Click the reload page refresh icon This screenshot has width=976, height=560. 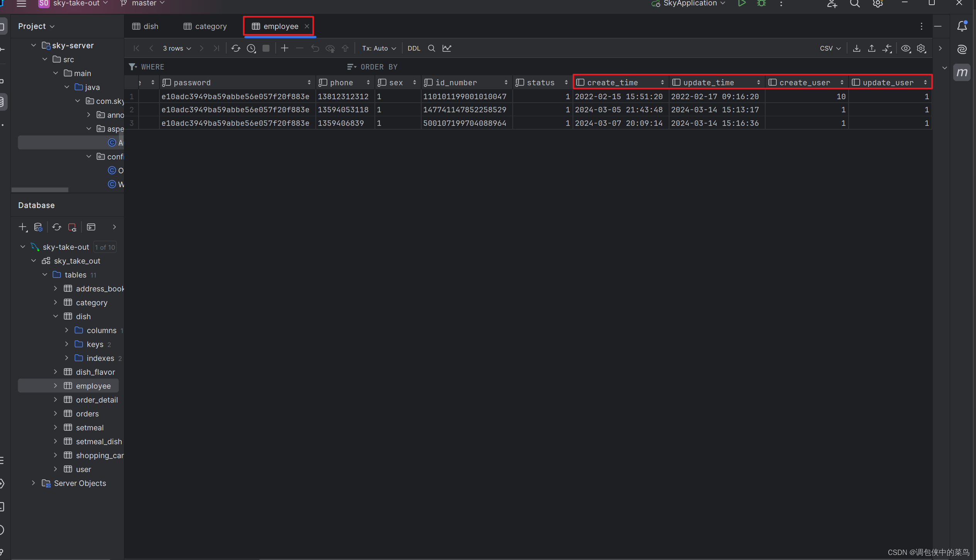click(x=236, y=48)
